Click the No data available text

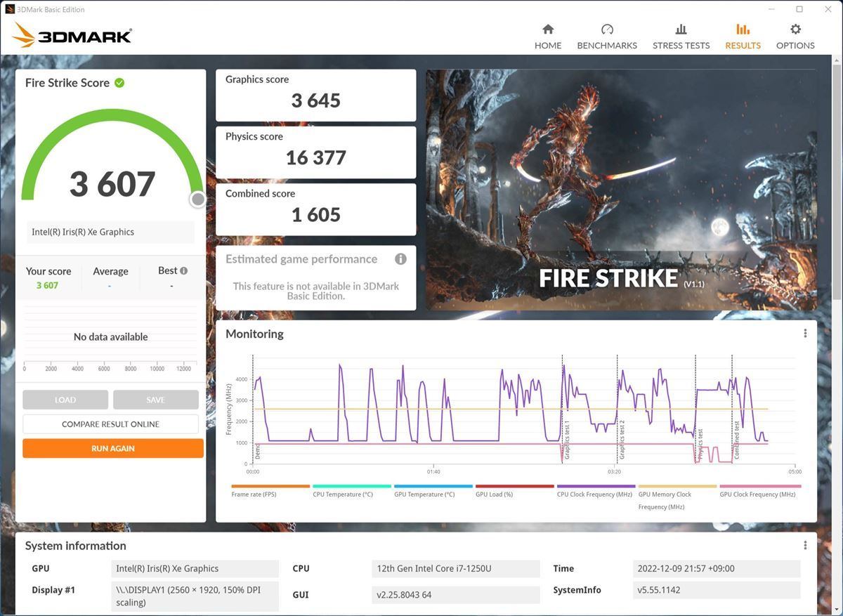[110, 337]
